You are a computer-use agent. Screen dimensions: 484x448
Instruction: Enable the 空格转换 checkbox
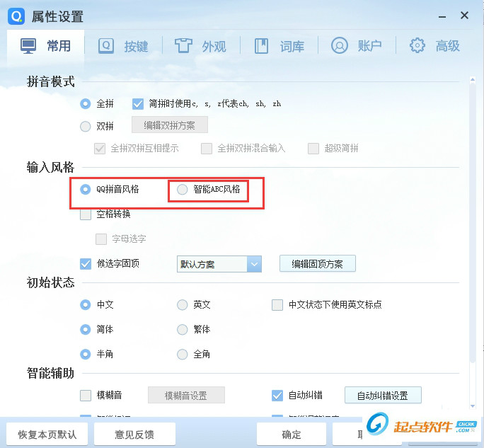86,214
